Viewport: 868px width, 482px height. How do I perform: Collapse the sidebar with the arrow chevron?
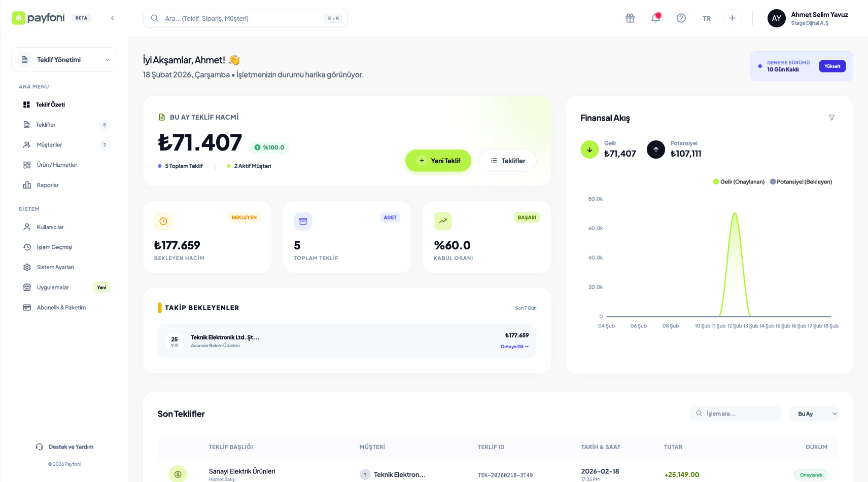coord(112,17)
